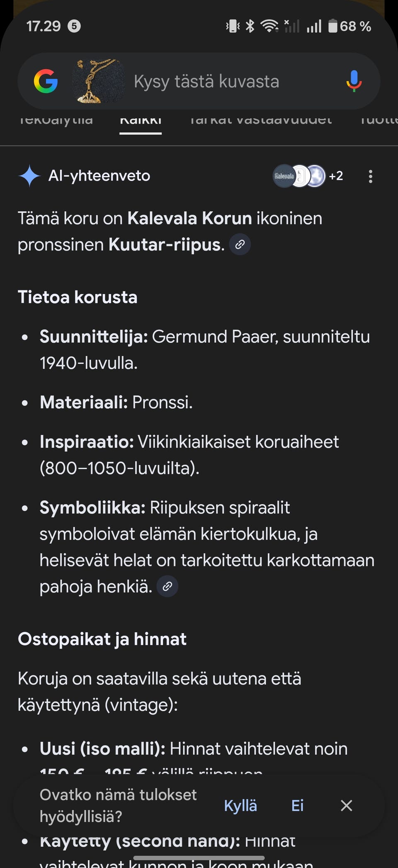Open the source link after pahoja henkiä
Viewport: 398px width, 868px height.
point(167,586)
